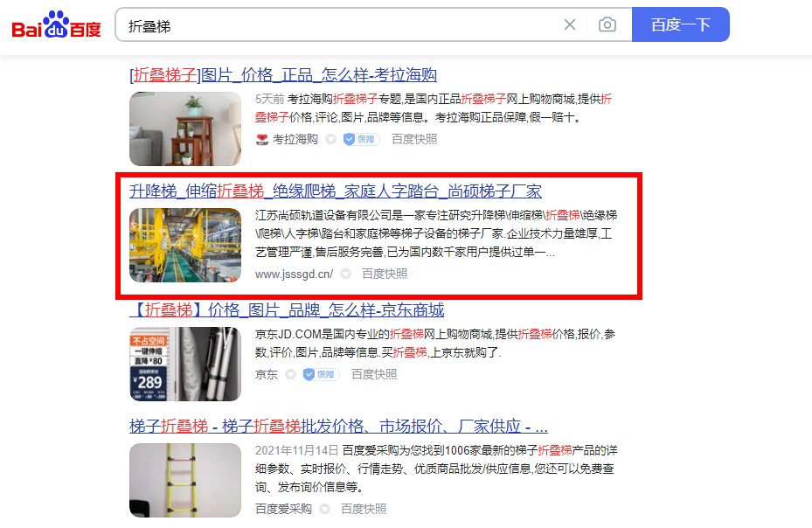Screen dimensions: 812x528
Task: Click the yellow ladder thumbnail
Action: [185, 480]
